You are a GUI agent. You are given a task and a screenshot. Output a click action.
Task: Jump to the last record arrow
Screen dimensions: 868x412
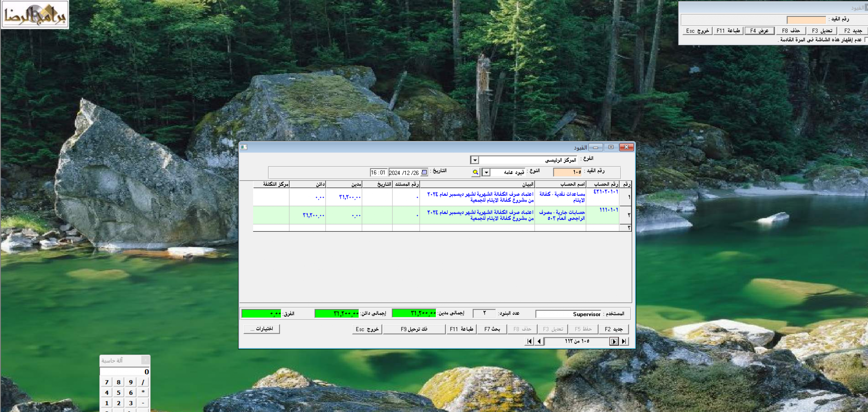[x=624, y=341]
